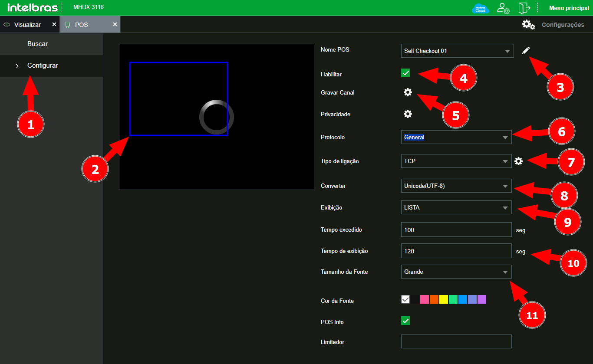The width and height of the screenshot is (593, 364).
Task: Open the user account settings icon
Action: point(503,8)
